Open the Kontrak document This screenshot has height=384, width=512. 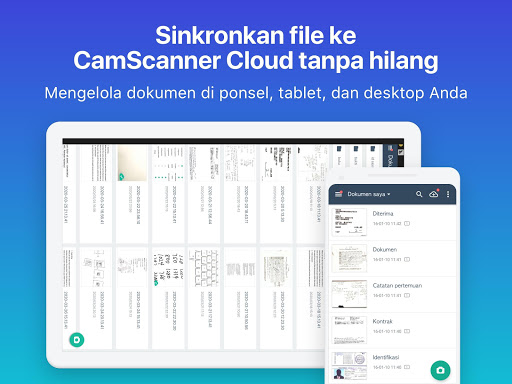point(393,330)
